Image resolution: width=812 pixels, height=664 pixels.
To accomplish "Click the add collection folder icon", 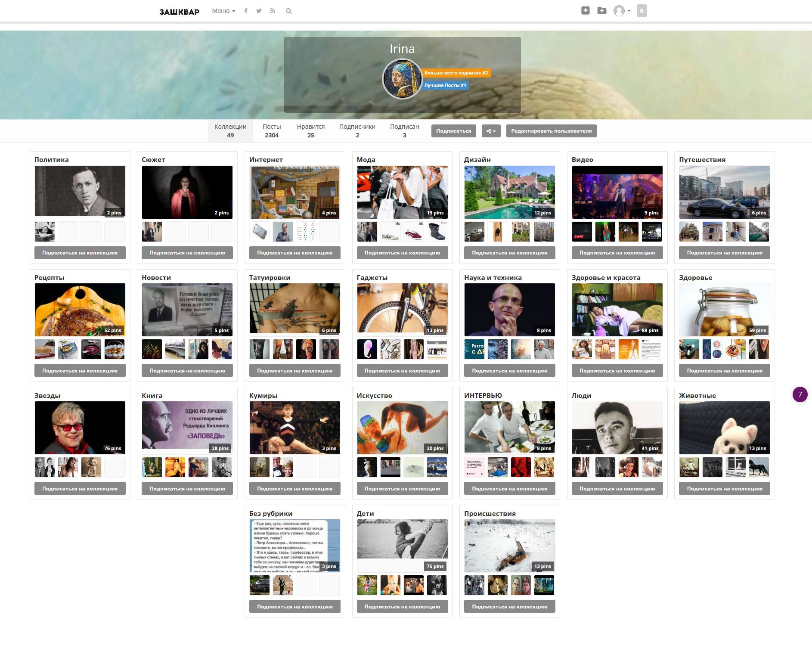I will (602, 11).
